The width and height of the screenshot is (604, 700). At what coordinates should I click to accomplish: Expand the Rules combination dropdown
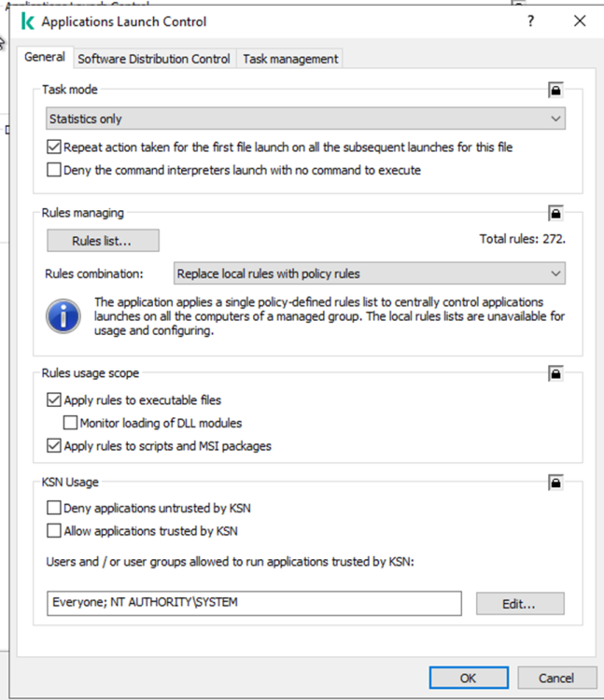(370, 273)
